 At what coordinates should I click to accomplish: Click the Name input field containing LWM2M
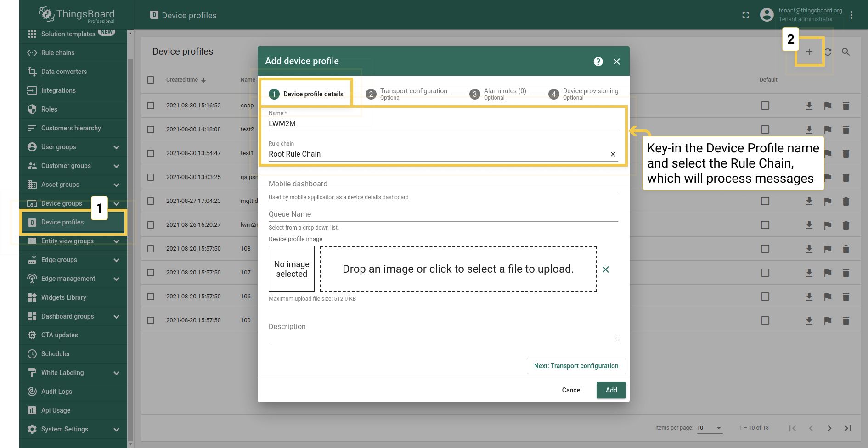(443, 124)
